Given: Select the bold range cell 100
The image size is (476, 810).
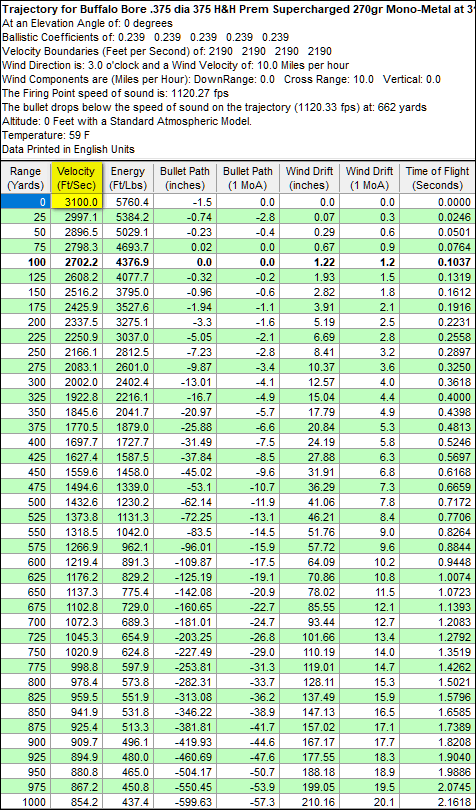Looking at the screenshot, I should (25, 262).
